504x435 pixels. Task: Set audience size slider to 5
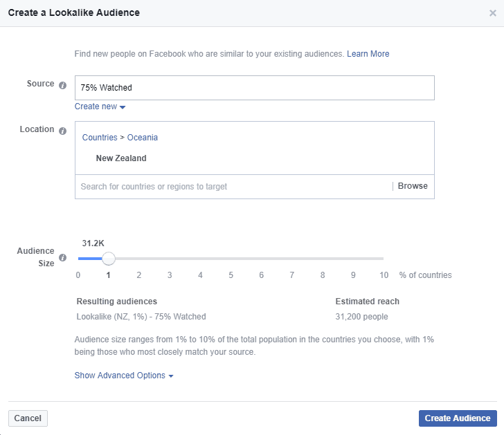(x=231, y=259)
